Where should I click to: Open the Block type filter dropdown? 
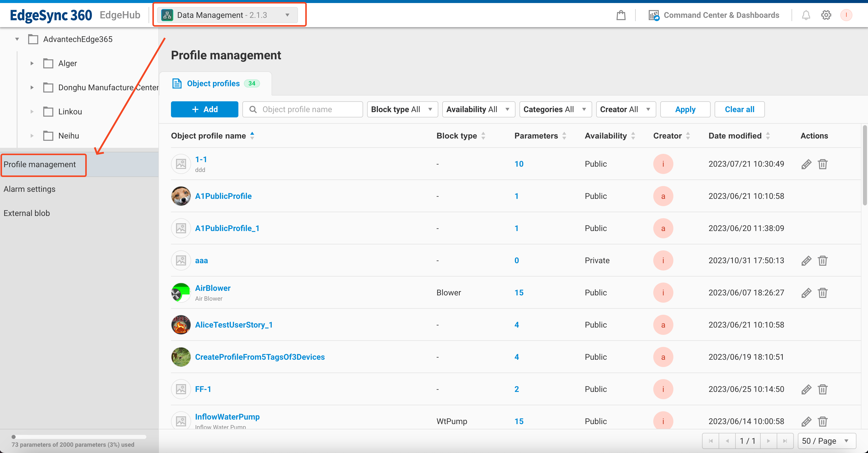click(x=402, y=109)
